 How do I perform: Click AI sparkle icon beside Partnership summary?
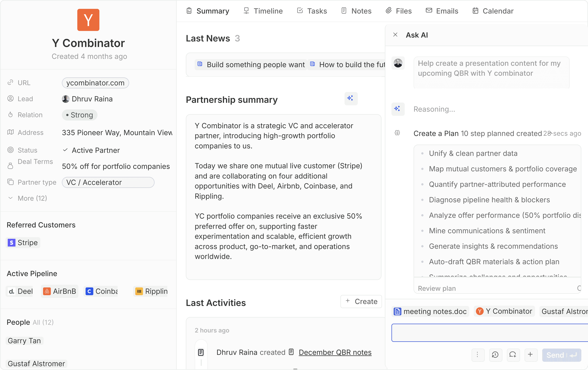[x=351, y=99]
